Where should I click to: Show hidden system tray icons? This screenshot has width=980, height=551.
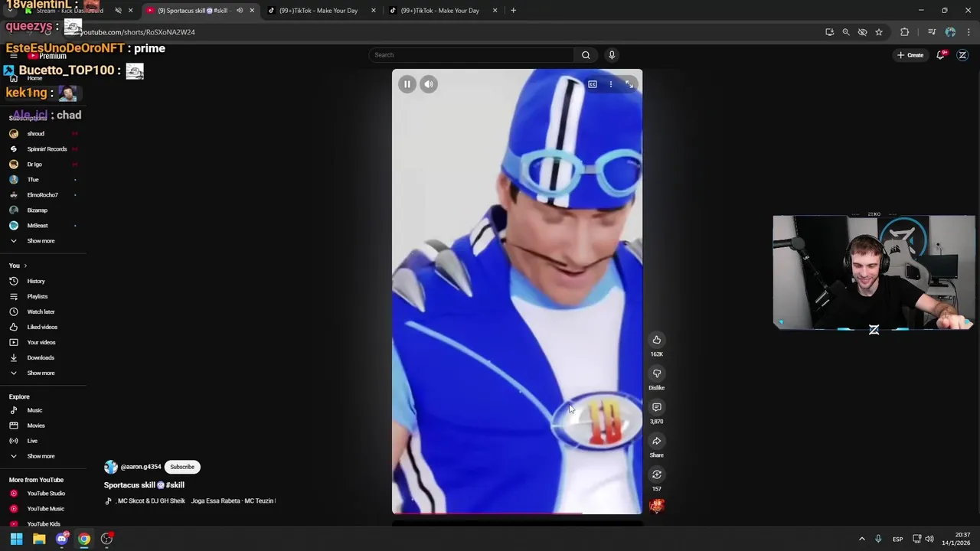pyautogui.click(x=861, y=539)
